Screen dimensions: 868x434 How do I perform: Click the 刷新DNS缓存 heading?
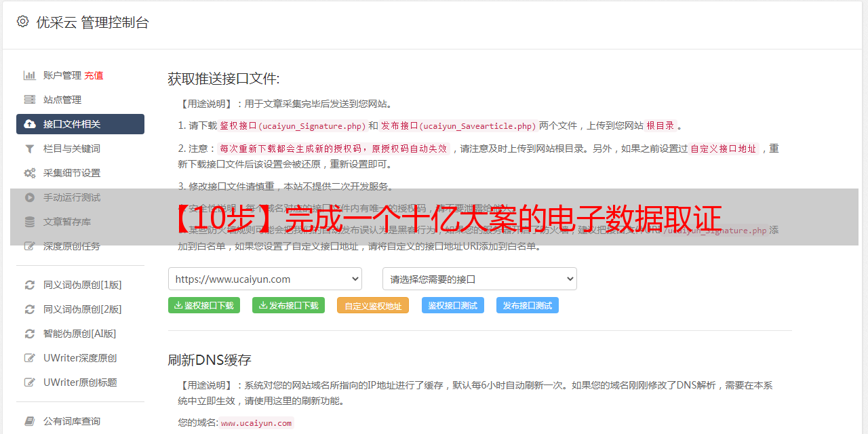[210, 360]
